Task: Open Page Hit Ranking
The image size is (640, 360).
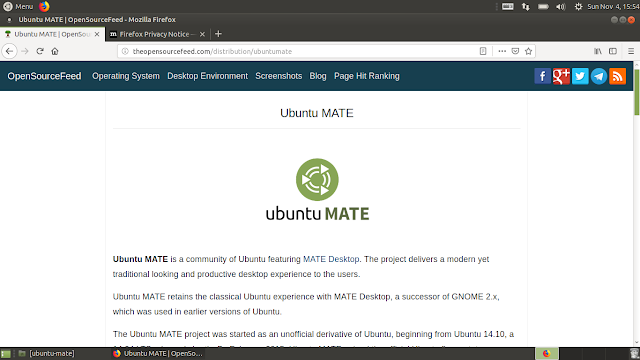Action: (367, 76)
